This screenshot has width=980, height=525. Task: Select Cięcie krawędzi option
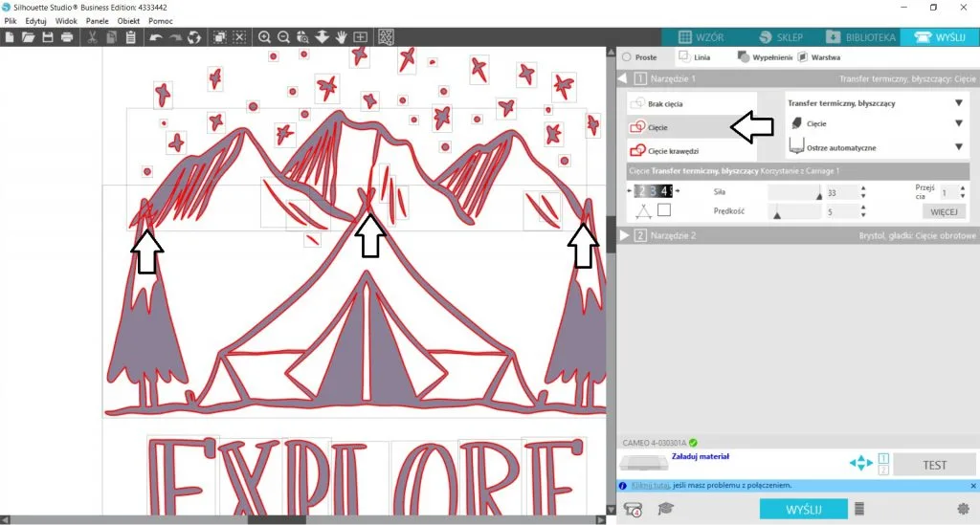click(692, 150)
